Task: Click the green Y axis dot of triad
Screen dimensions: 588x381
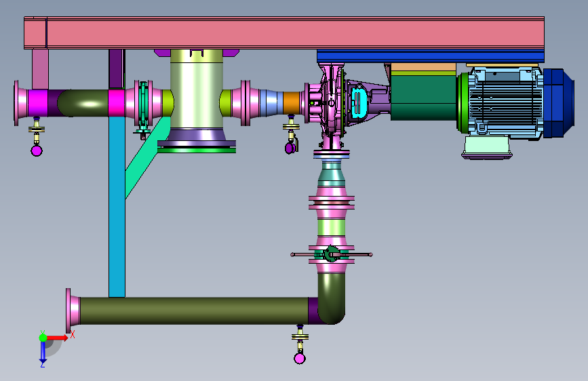Action: point(43,338)
